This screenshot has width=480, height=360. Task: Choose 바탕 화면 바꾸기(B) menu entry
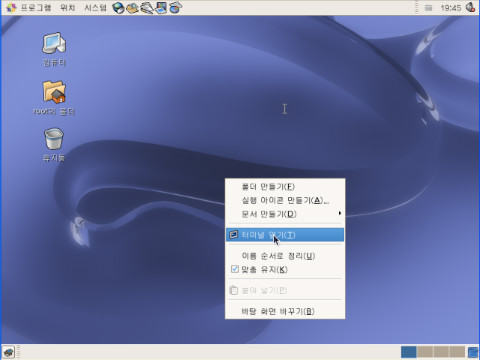point(285,311)
